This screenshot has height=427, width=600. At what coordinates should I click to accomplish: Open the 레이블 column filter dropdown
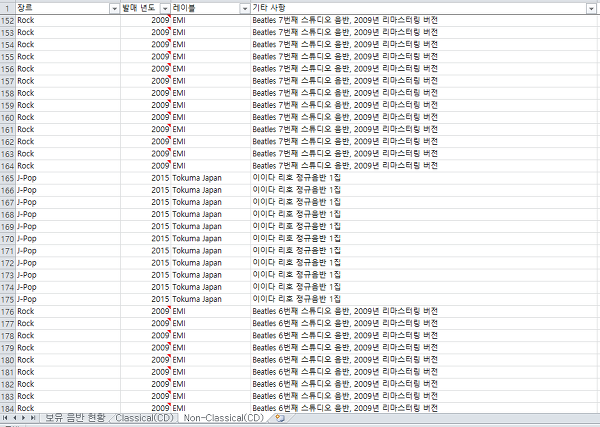(245, 8)
